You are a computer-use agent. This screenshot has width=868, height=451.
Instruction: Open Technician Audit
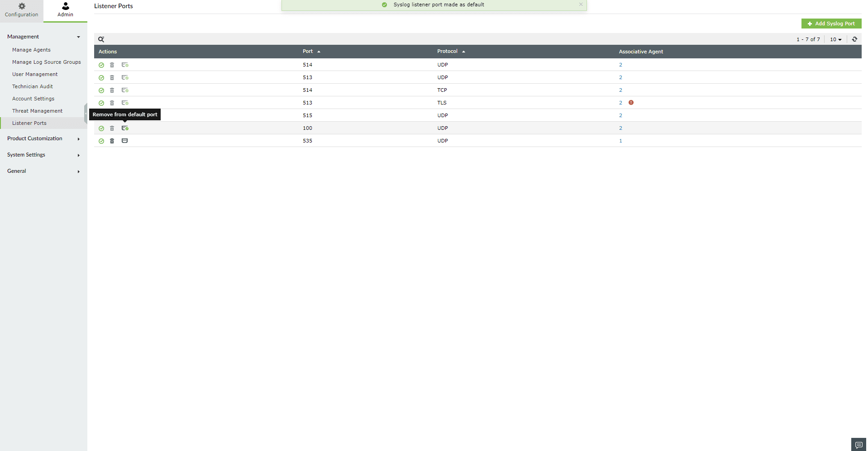tap(32, 86)
